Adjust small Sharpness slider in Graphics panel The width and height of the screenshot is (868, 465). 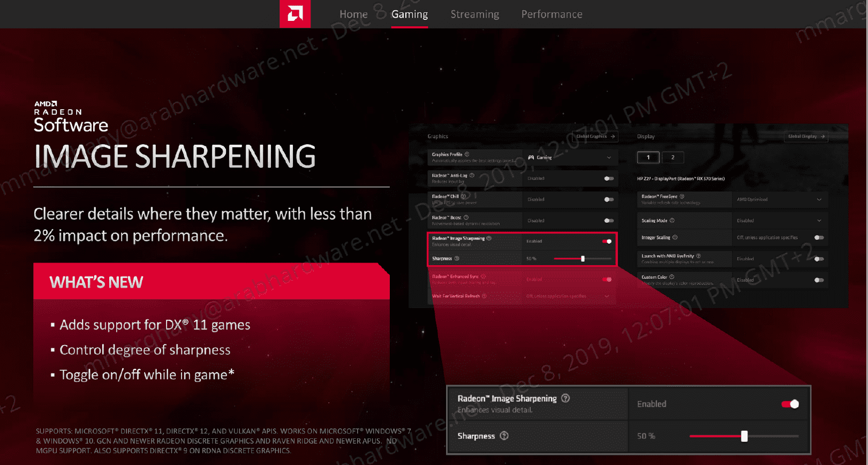pos(583,259)
